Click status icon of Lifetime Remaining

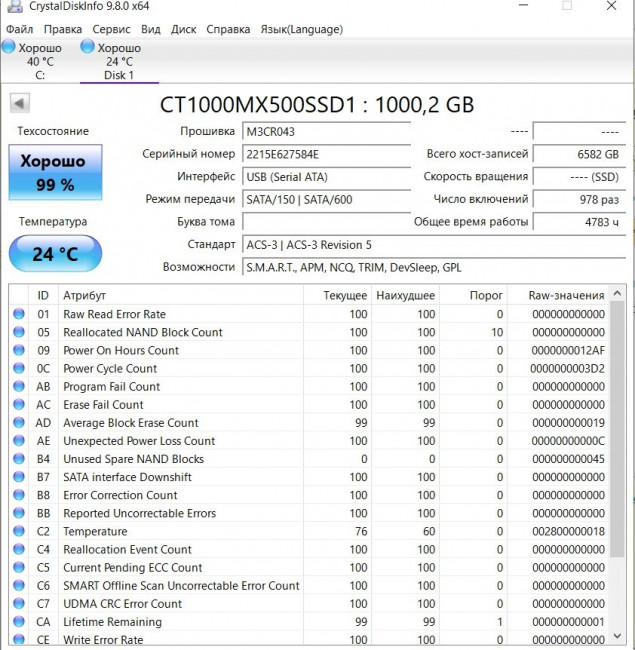19,621
